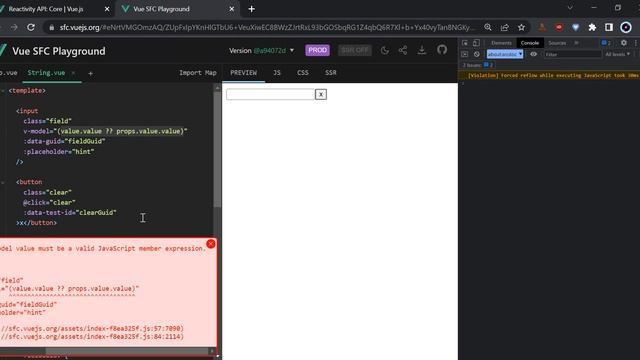Screen dimensions: 640x360
Task: Click the Violation forced reflow console message
Action: [549, 76]
